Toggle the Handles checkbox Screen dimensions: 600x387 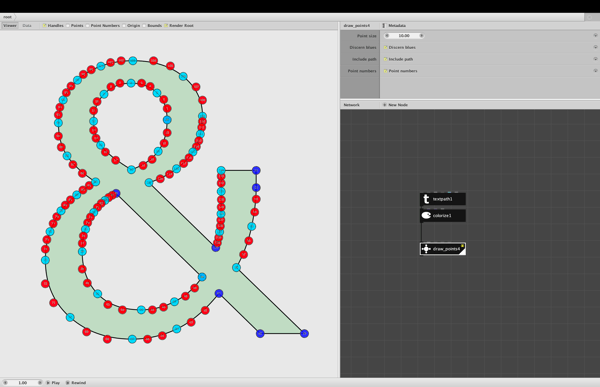point(44,26)
